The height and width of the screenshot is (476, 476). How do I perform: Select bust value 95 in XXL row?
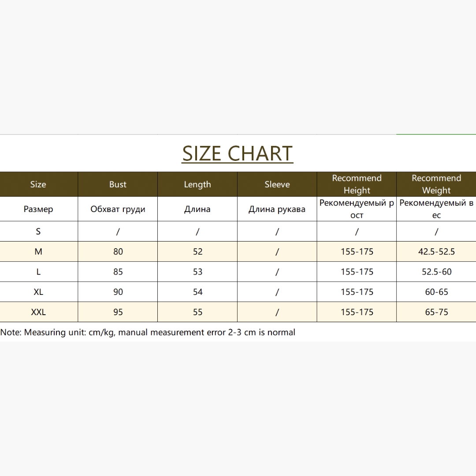(118, 312)
